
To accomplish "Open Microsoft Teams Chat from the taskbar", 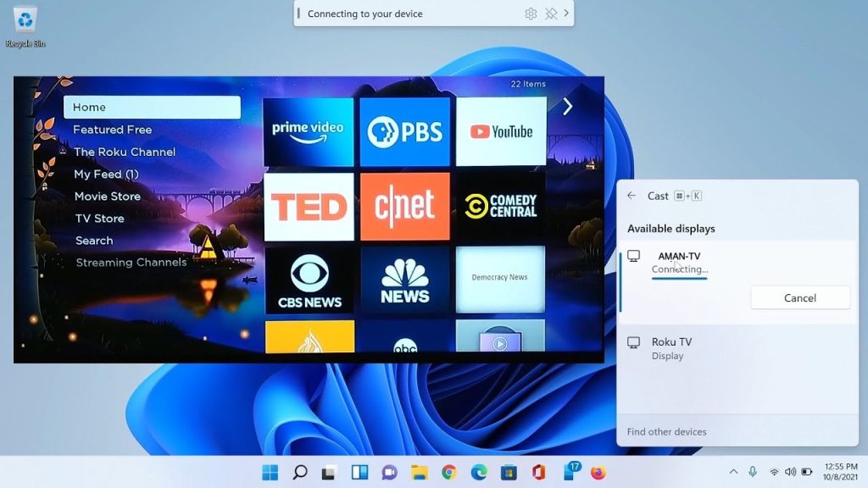I will (388, 472).
